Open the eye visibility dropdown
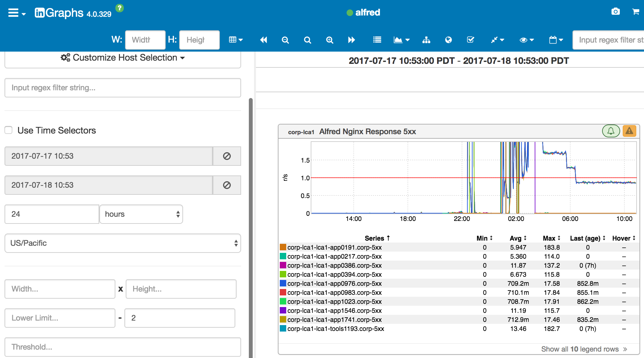 point(527,40)
